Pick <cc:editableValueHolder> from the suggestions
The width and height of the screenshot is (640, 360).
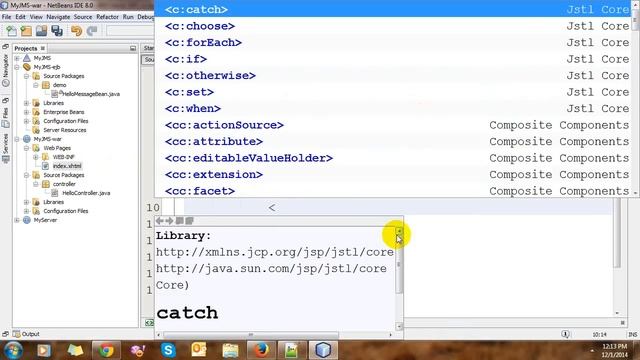click(393, 158)
